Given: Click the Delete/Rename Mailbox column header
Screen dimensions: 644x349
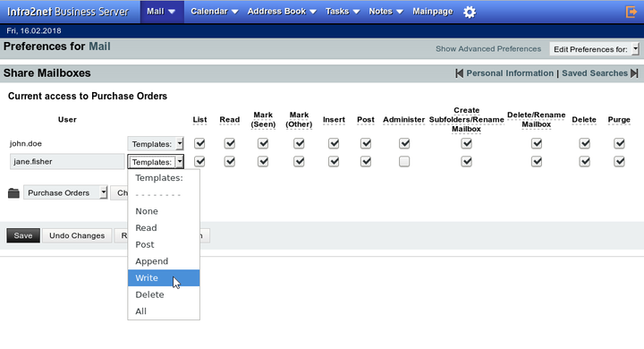Looking at the screenshot, I should coord(537,120).
